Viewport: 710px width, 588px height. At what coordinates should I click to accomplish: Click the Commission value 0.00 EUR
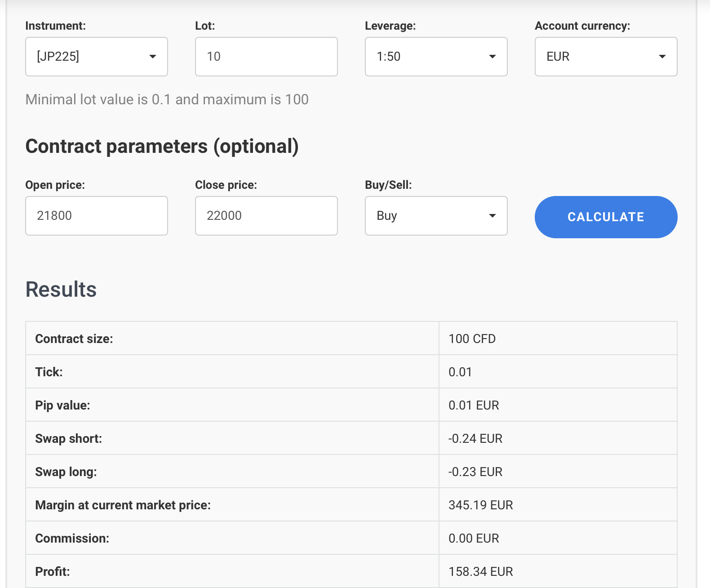474,538
